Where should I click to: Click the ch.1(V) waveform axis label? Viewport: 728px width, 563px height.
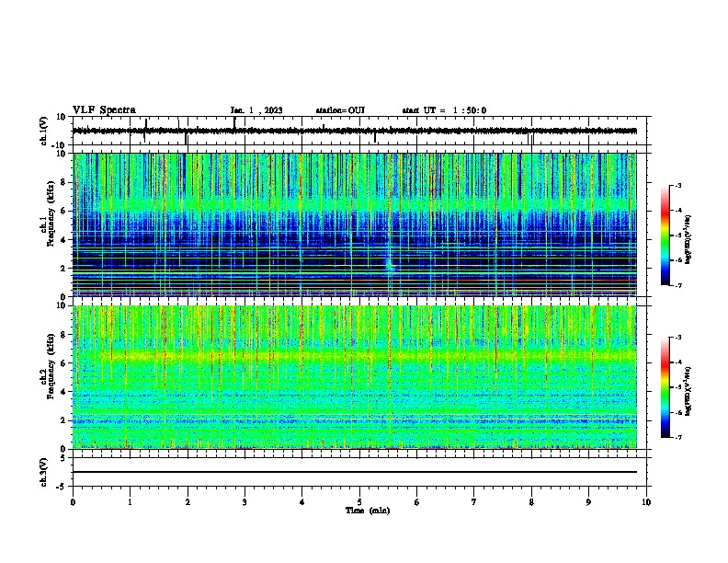[x=44, y=131]
